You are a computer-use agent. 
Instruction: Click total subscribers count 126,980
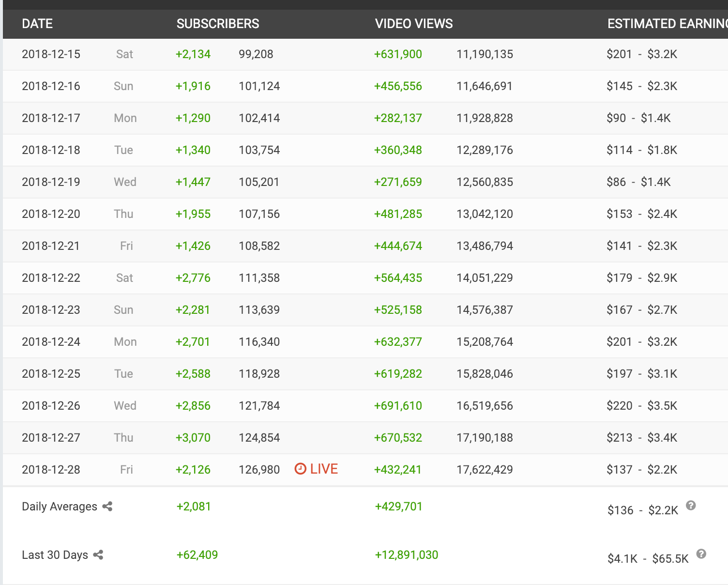pyautogui.click(x=259, y=470)
